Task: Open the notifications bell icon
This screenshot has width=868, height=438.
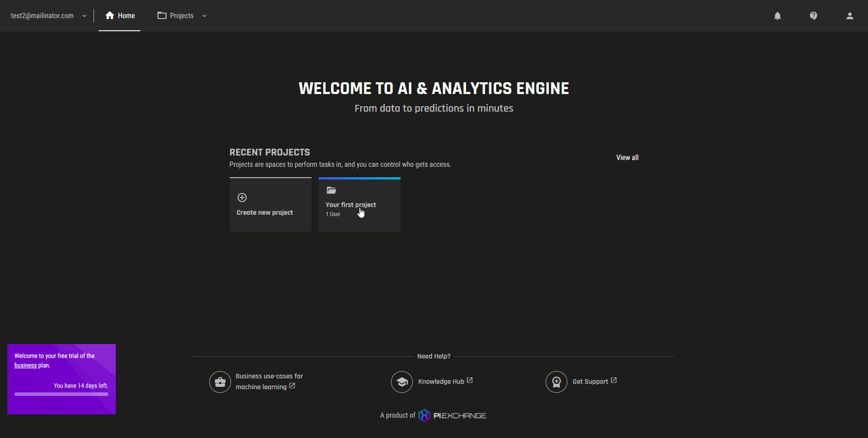Action: point(777,16)
